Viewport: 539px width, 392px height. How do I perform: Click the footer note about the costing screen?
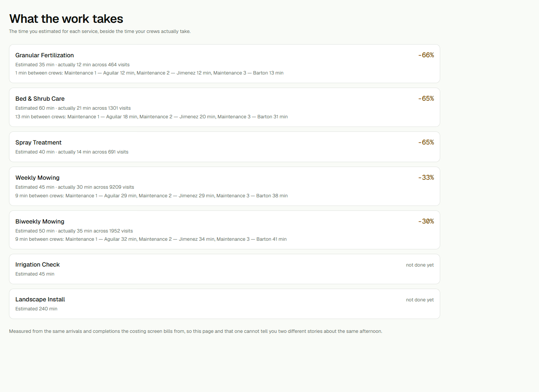[x=196, y=331]
